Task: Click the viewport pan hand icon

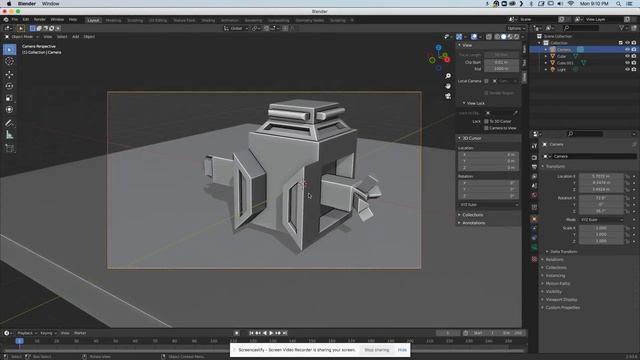Action: pyautogui.click(x=448, y=86)
